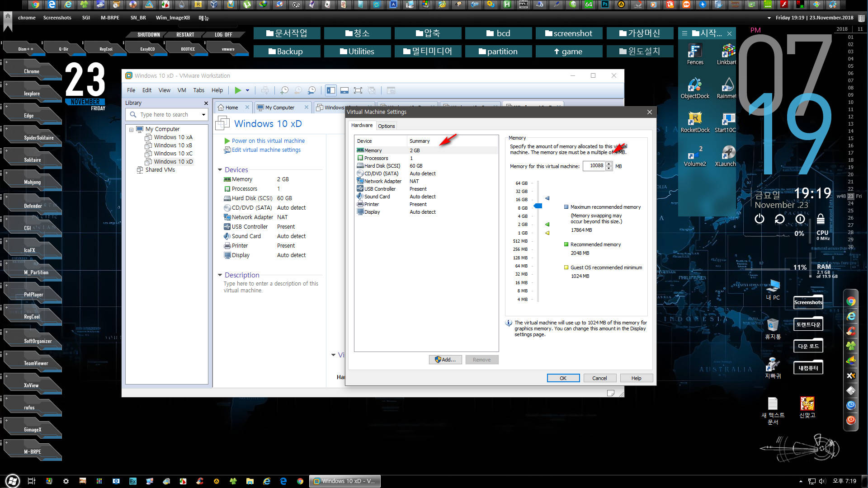The height and width of the screenshot is (488, 868).
Task: Select CD/DVD (SATA) in device list
Action: [x=426, y=174]
